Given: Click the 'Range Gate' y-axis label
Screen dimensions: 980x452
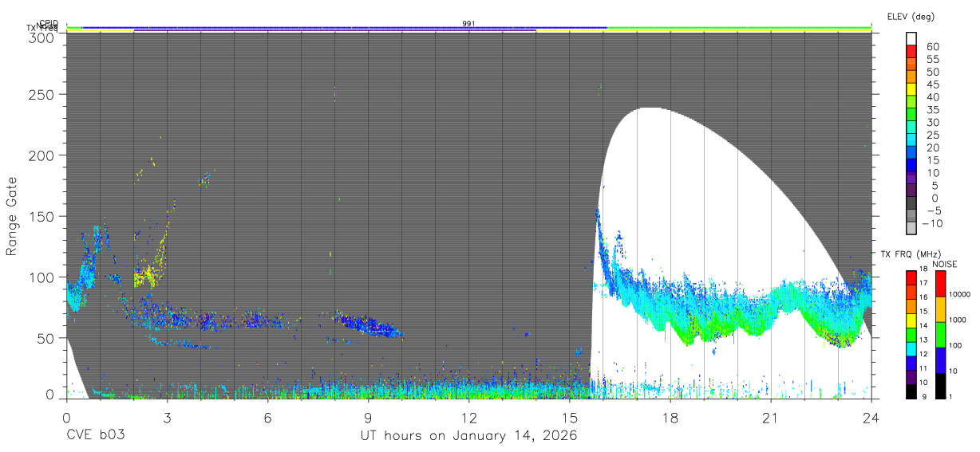Looking at the screenshot, I should point(12,217).
